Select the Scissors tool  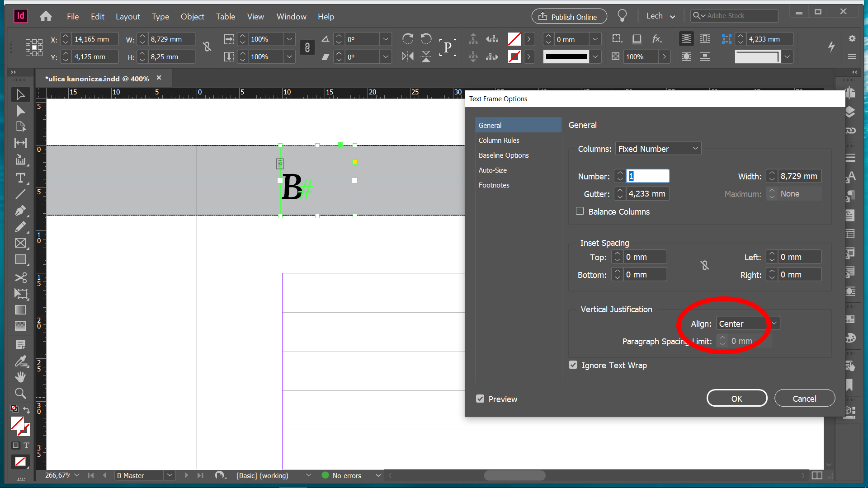click(x=20, y=277)
